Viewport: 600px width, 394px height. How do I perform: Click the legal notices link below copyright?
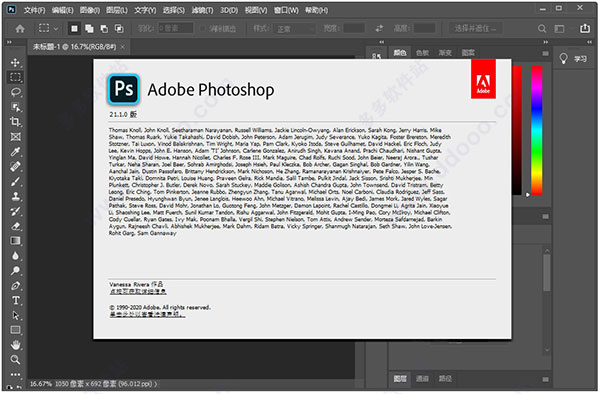point(147,314)
